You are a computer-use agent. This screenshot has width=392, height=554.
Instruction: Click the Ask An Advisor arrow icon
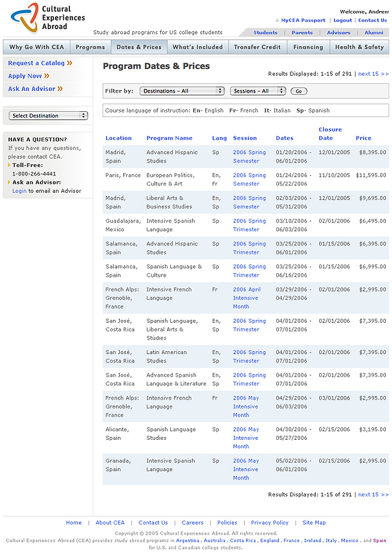(x=60, y=89)
